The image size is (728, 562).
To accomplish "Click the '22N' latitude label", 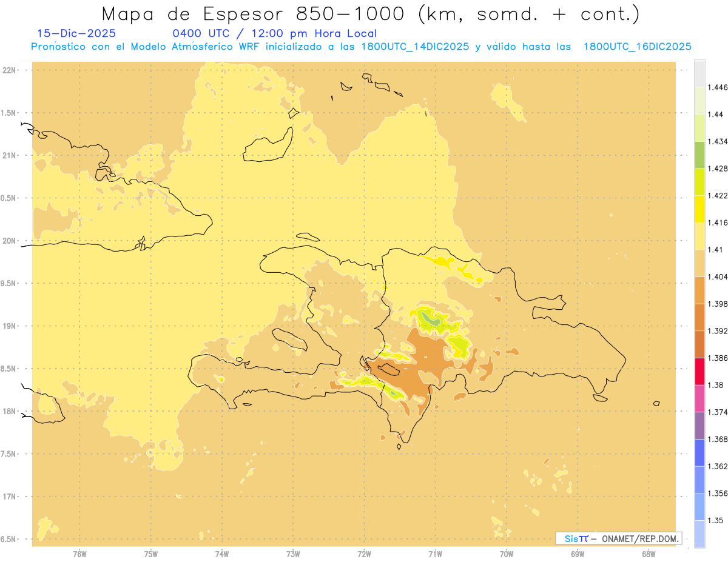I will pos(10,70).
